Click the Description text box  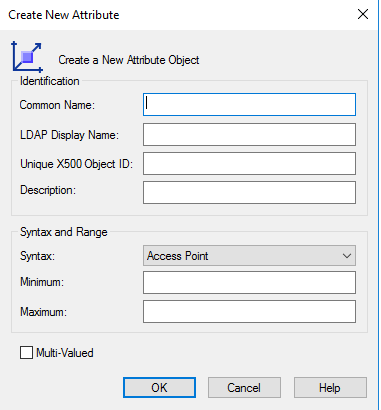point(249,192)
